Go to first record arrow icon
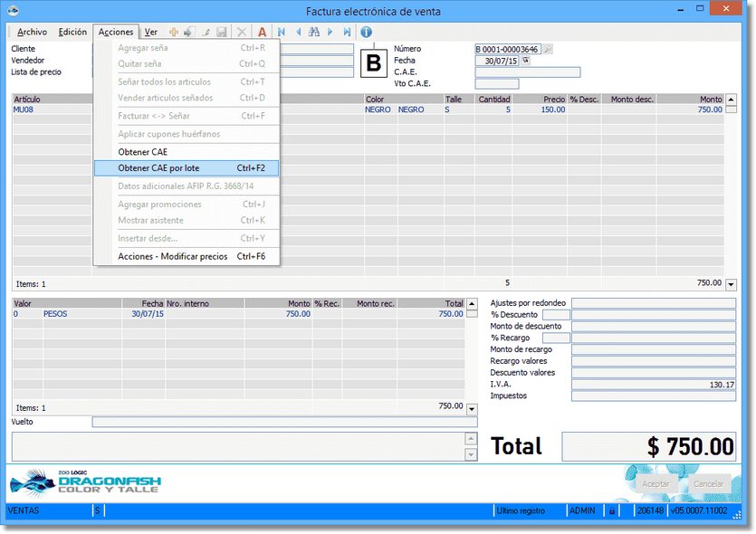The width and height of the screenshot is (756, 534). point(282,32)
